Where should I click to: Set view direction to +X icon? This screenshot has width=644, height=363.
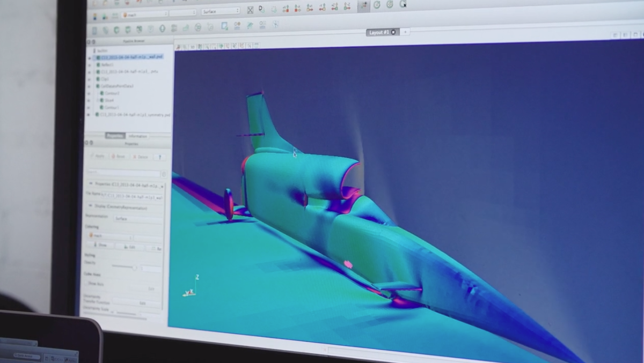(x=286, y=9)
